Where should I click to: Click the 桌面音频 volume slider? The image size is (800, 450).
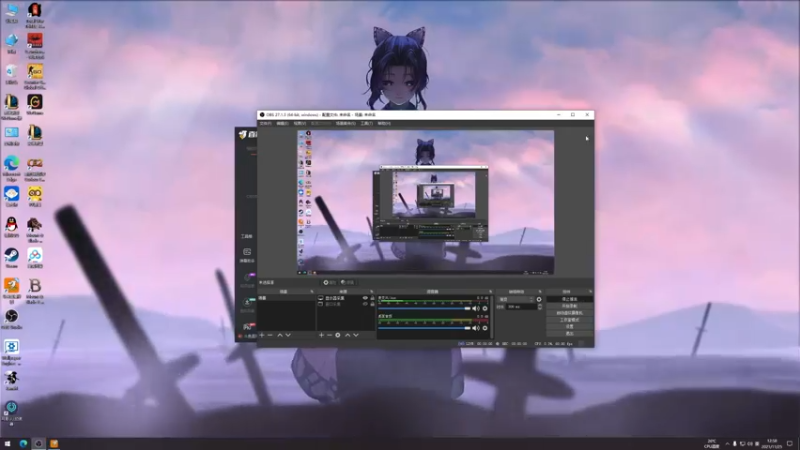click(424, 328)
